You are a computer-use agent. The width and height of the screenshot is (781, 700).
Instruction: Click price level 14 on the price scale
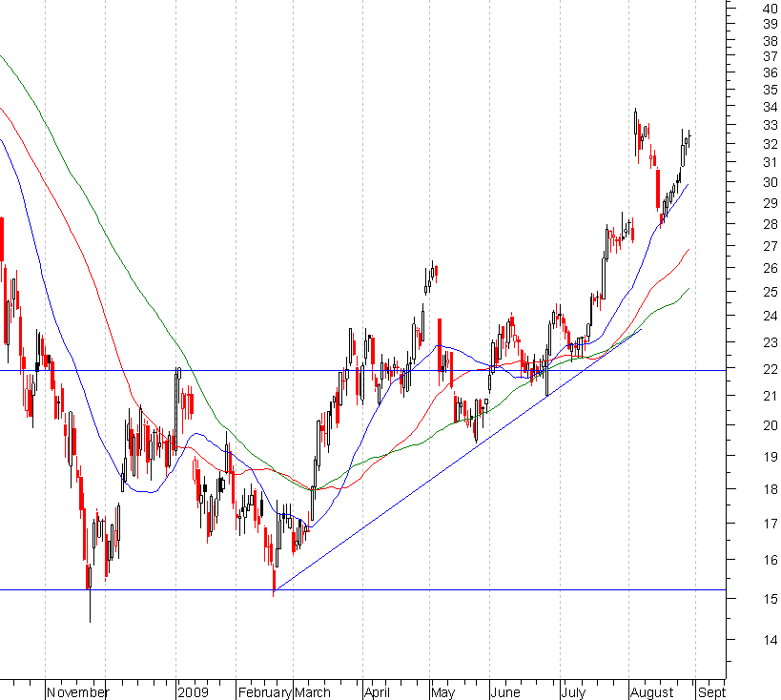(x=771, y=640)
